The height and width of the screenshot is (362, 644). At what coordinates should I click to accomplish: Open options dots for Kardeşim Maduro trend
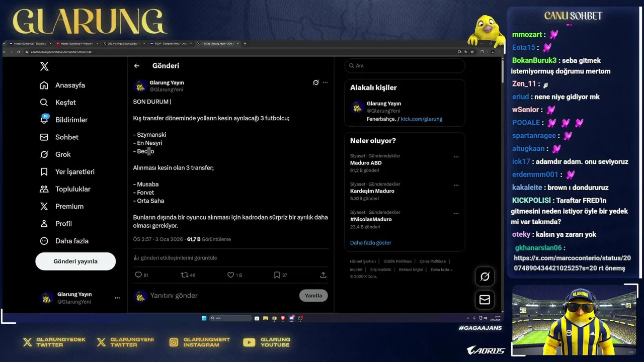(x=456, y=185)
